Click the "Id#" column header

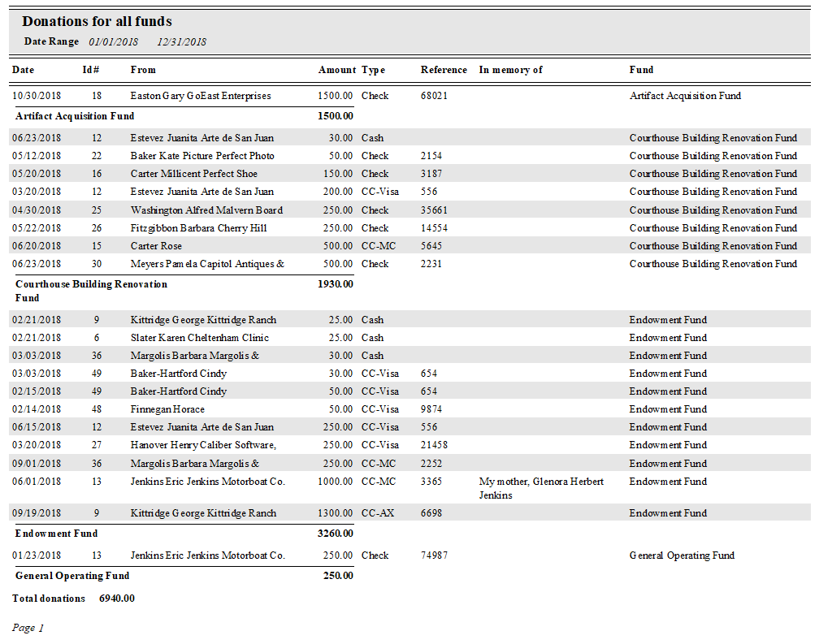pyautogui.click(x=91, y=70)
